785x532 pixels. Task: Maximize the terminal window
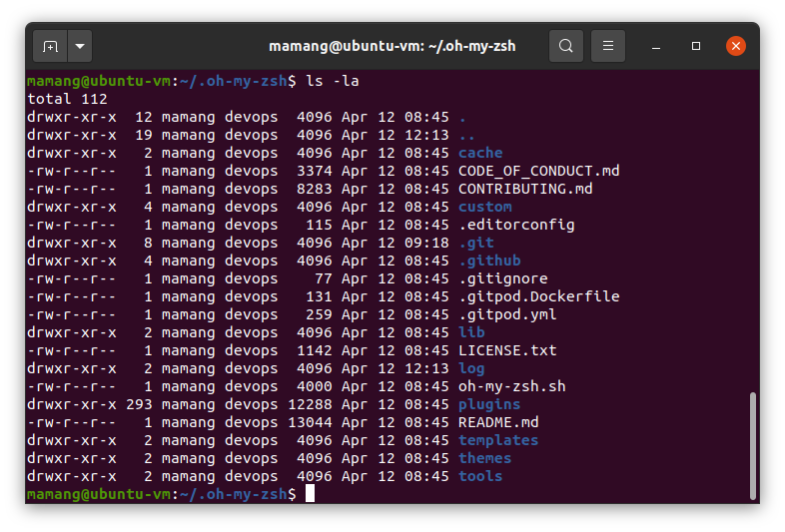[696, 46]
